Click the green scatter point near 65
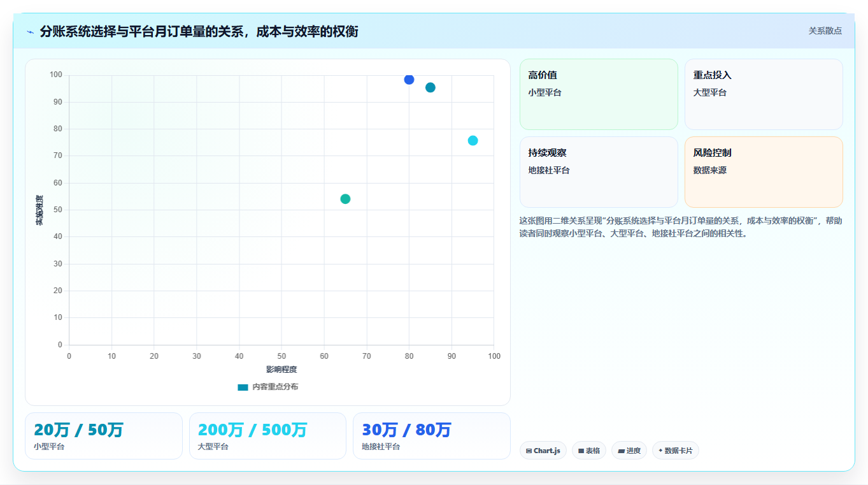 [x=345, y=199]
